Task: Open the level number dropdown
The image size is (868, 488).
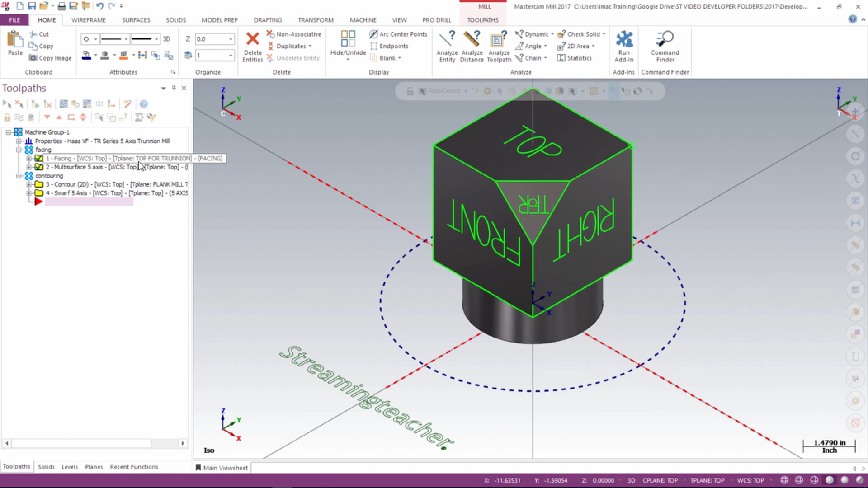Action: pos(231,55)
